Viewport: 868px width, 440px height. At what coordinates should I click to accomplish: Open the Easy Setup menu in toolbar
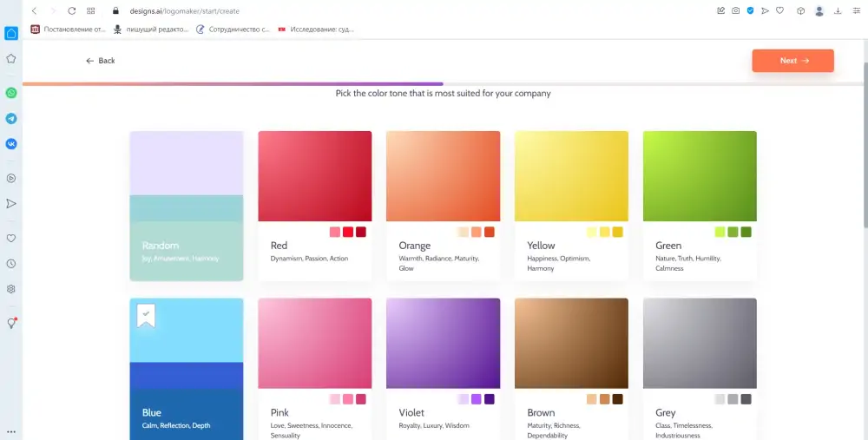tap(856, 11)
